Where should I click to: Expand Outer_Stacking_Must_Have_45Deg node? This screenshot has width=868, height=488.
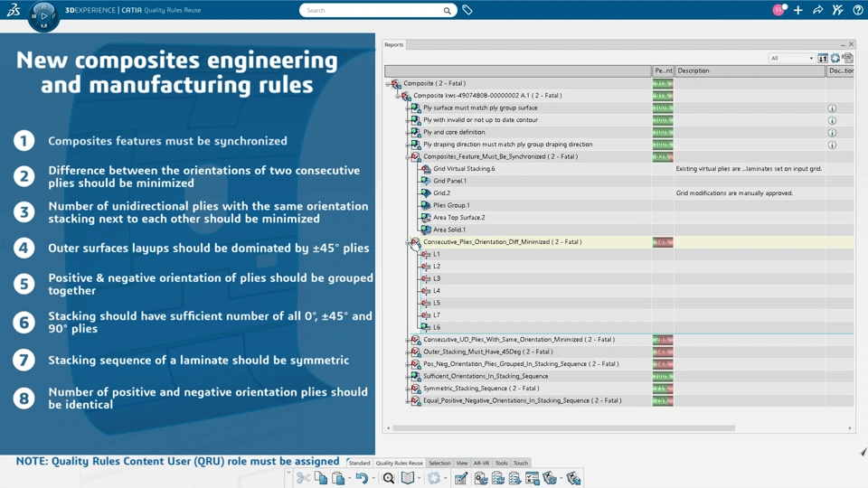pyautogui.click(x=408, y=352)
